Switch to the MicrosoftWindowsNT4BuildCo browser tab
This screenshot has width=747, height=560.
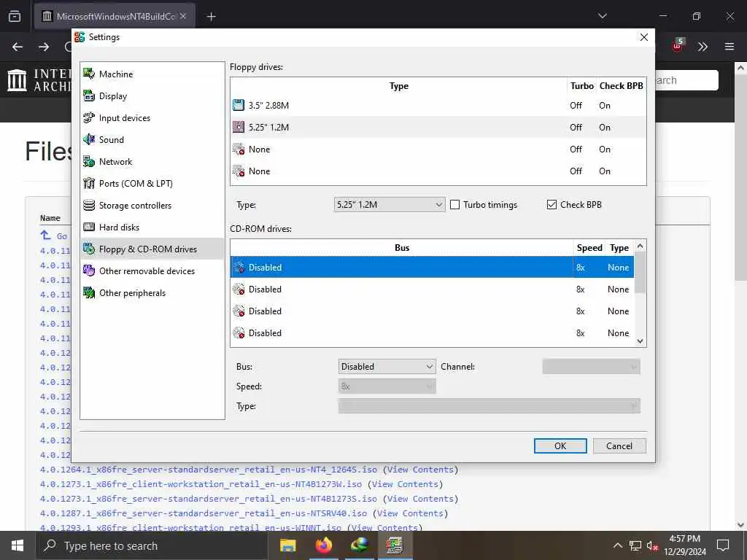click(x=115, y=16)
